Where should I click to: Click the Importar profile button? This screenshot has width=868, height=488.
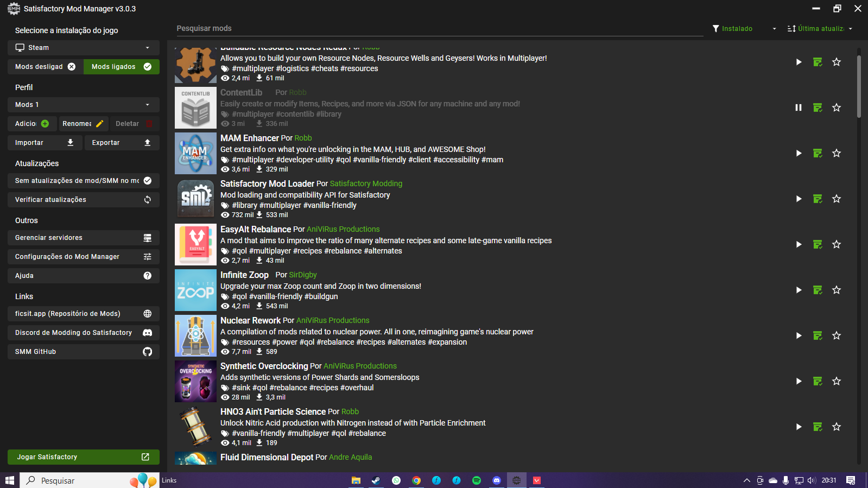(x=45, y=143)
